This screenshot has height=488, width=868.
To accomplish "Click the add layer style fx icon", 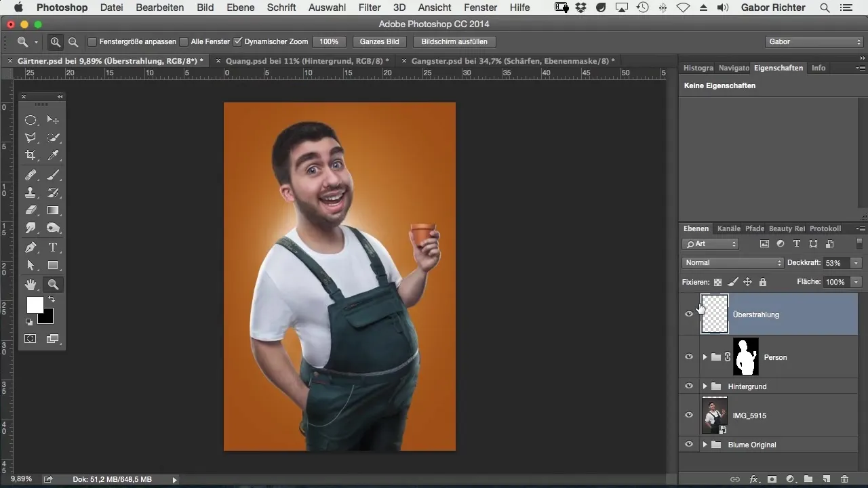I will point(753,479).
